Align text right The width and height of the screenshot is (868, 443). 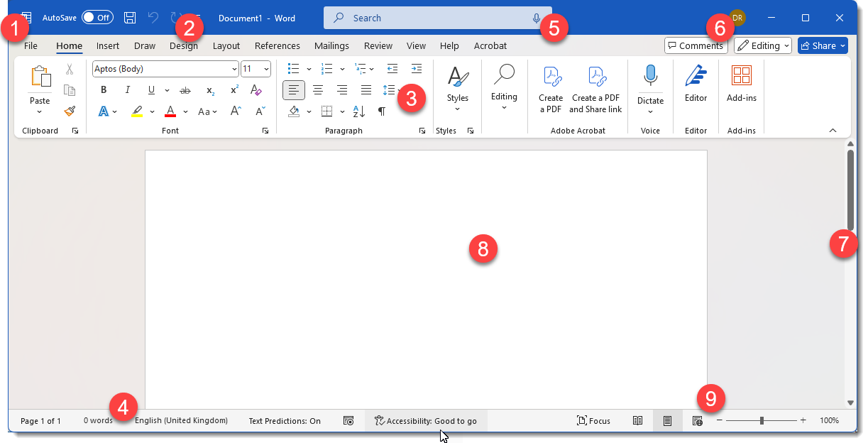tap(342, 90)
